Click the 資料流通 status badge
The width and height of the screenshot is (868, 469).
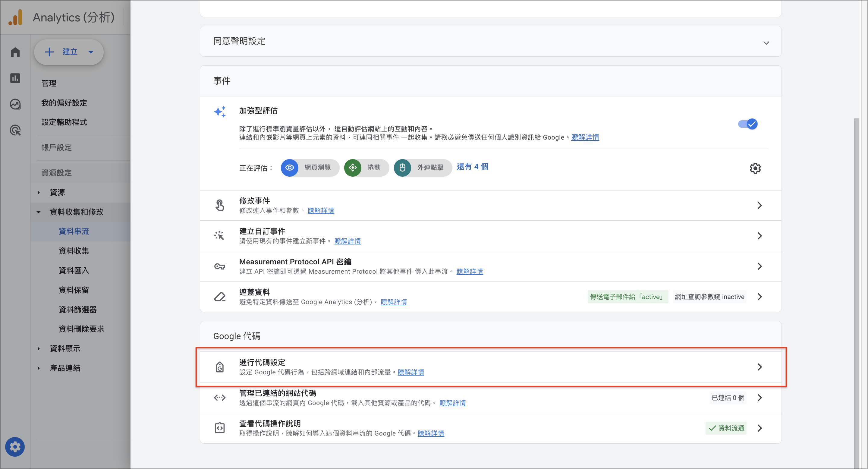pos(726,428)
